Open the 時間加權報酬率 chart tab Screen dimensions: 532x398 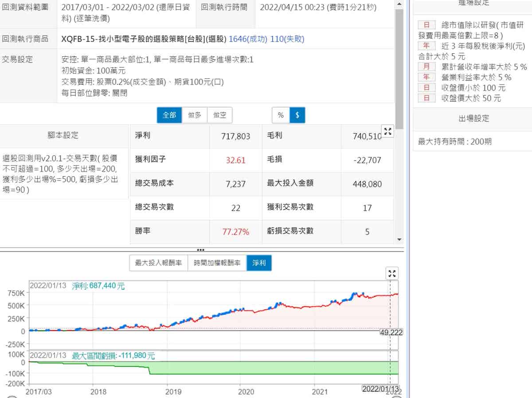(x=217, y=263)
